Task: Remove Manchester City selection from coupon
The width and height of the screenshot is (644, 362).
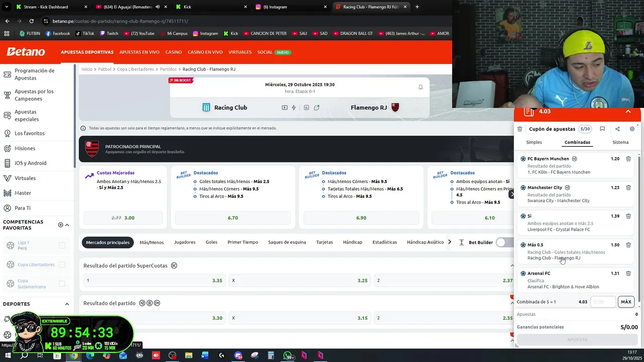Action: [628, 188]
